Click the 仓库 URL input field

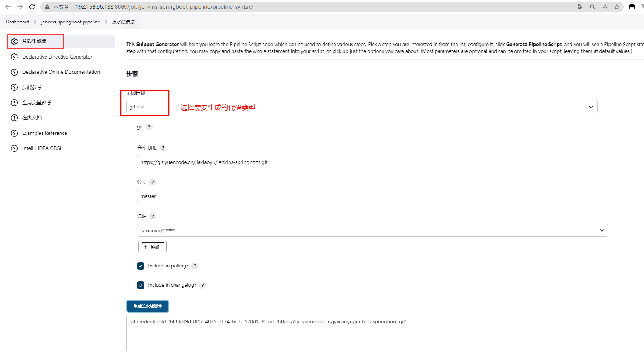pyautogui.click(x=372, y=162)
